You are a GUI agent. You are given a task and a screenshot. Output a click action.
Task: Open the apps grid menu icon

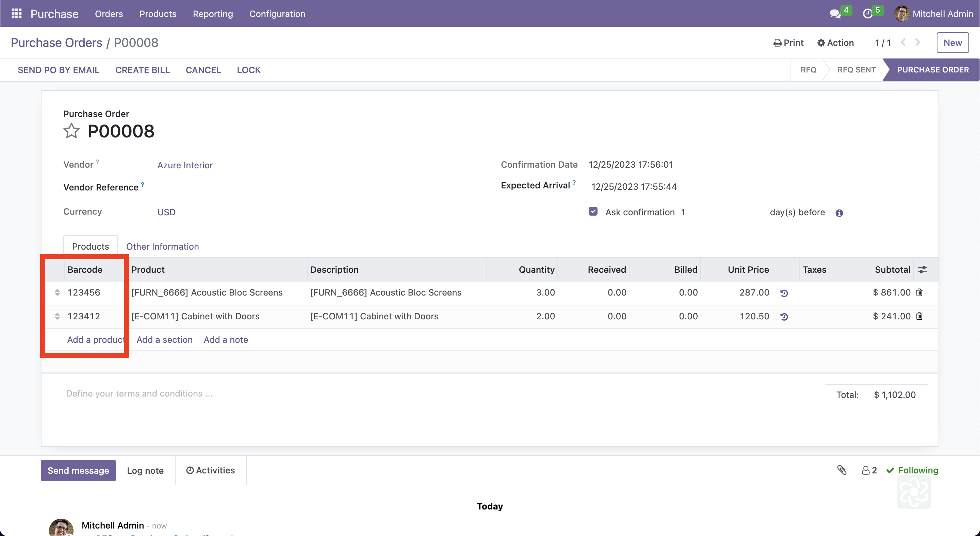click(x=16, y=14)
